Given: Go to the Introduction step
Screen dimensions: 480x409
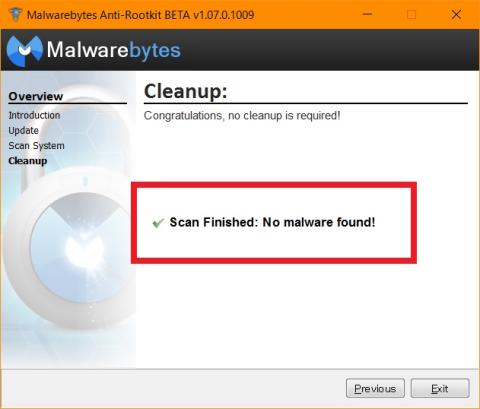Looking at the screenshot, I should 34,115.
